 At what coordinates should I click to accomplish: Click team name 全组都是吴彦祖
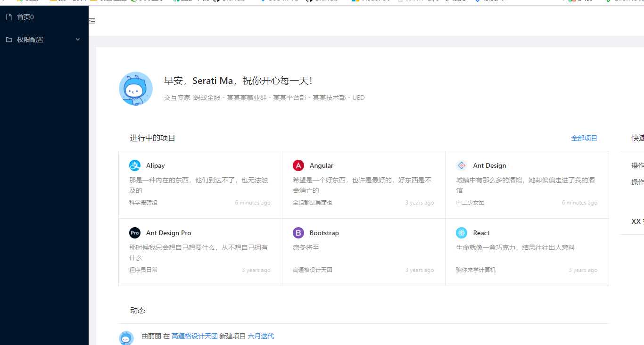pos(313,203)
